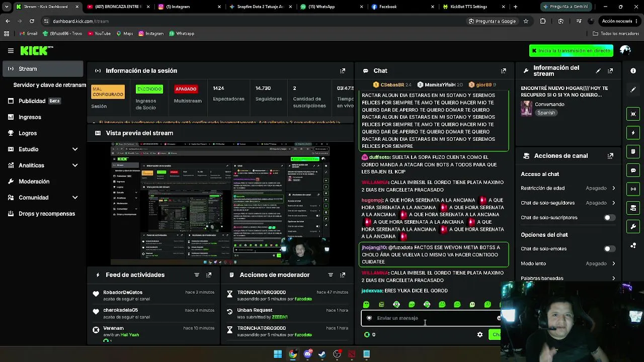Open Steam from the taskbar
The height and width of the screenshot is (362, 644).
coord(322,354)
